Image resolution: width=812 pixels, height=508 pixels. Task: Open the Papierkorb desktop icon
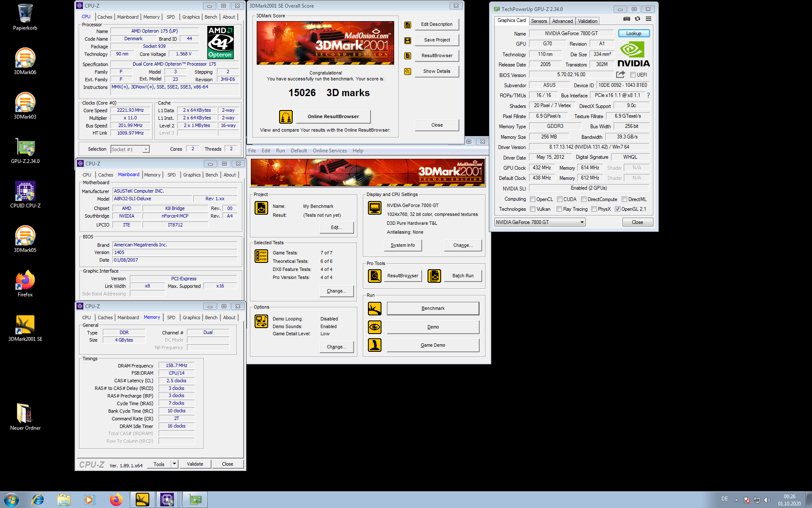coord(25,17)
